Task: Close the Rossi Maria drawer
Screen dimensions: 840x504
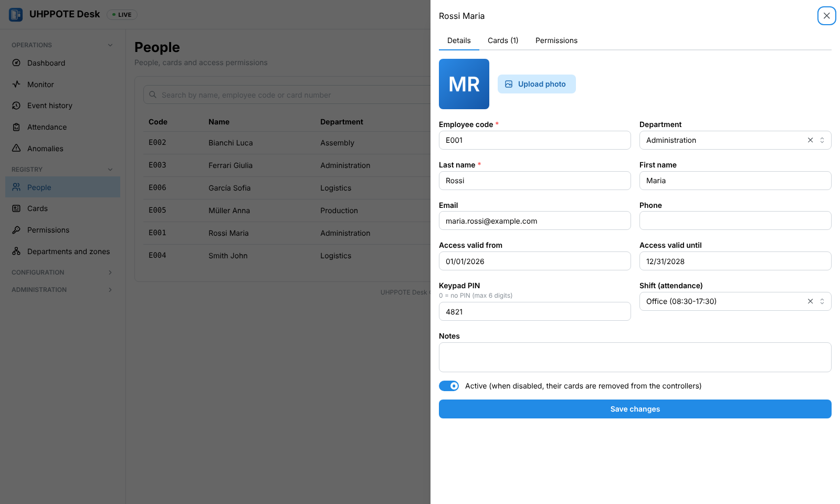Action: point(826,16)
